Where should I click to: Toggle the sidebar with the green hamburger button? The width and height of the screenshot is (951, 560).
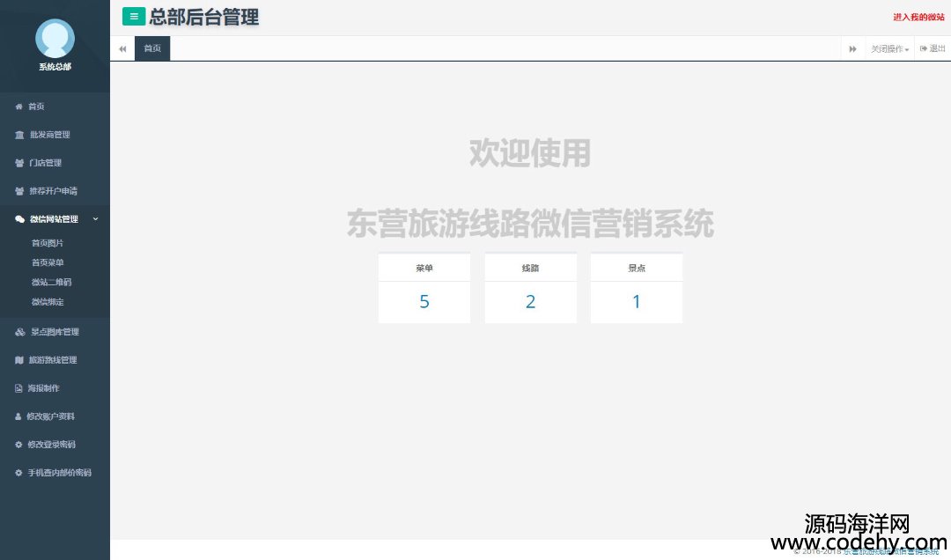tap(134, 16)
